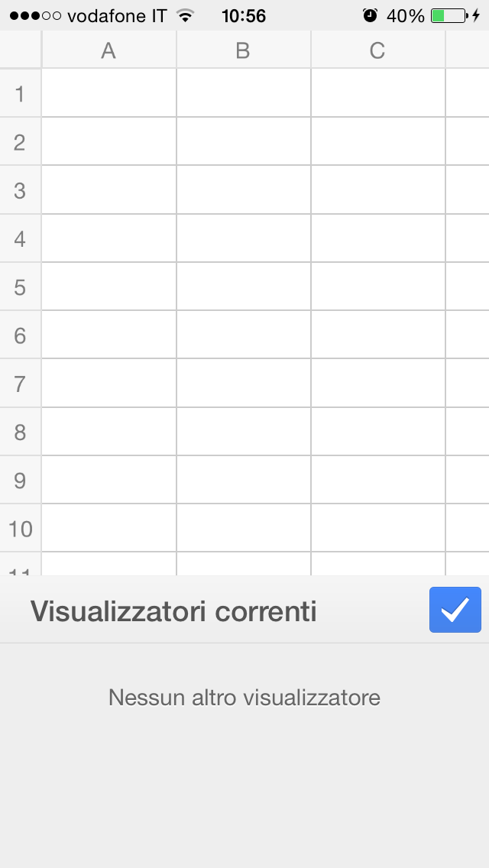Select row 5 header
Viewport: 489px width, 868px height.
coord(20,287)
